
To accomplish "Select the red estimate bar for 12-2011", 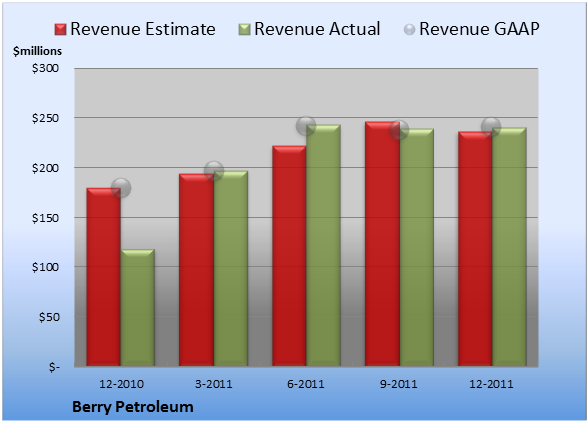I will (x=475, y=249).
